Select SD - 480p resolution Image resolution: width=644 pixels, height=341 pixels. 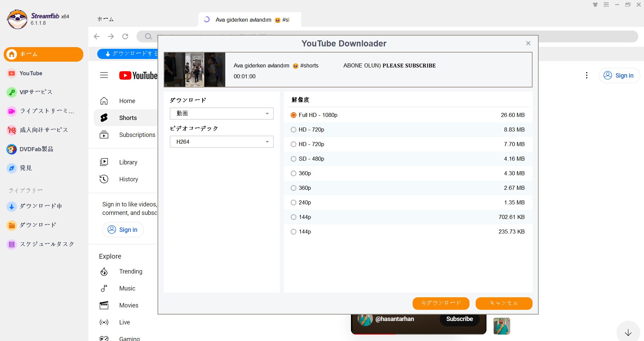[408, 159]
